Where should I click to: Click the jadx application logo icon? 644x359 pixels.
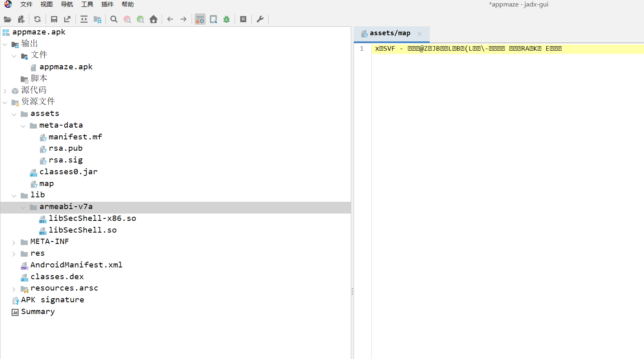[8, 4]
